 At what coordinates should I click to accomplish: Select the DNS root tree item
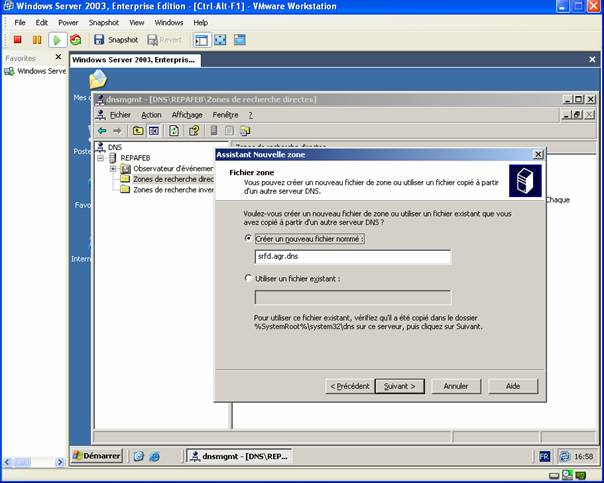(114, 147)
